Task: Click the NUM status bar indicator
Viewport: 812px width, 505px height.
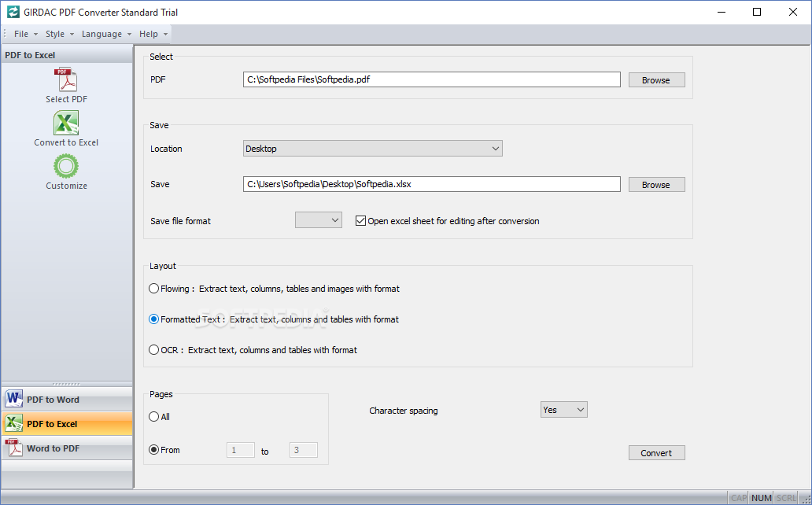Action: tap(762, 498)
